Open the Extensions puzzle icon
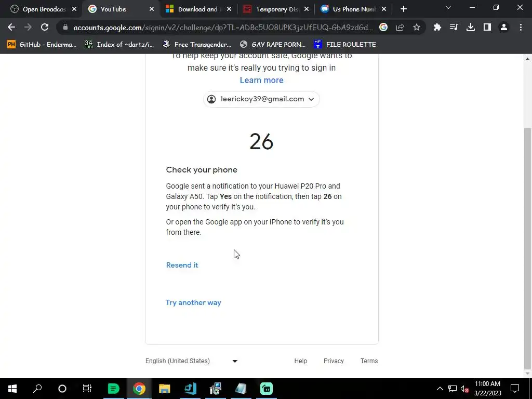532x399 pixels. click(x=437, y=28)
